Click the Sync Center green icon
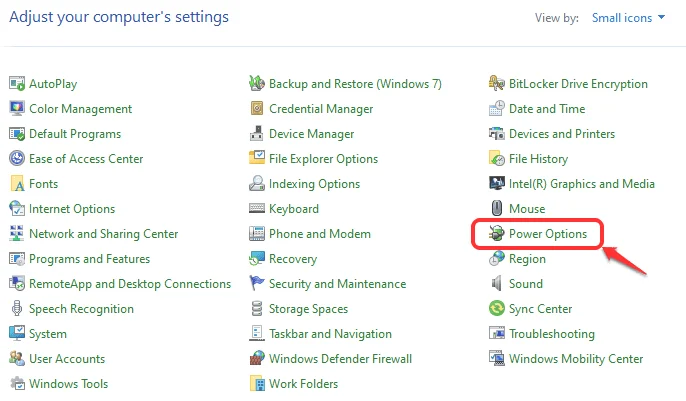 [x=497, y=308]
